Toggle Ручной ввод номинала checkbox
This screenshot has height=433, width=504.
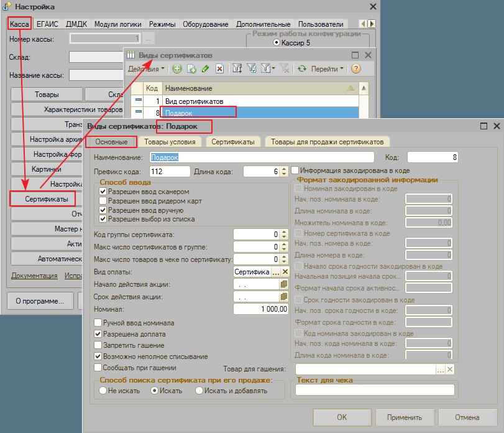98,322
